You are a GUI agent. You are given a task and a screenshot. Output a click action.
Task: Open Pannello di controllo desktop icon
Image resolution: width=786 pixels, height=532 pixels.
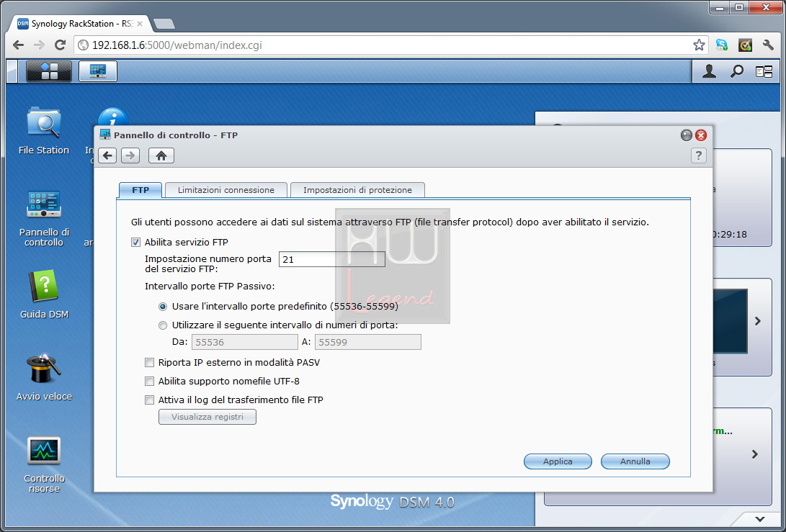click(x=44, y=219)
